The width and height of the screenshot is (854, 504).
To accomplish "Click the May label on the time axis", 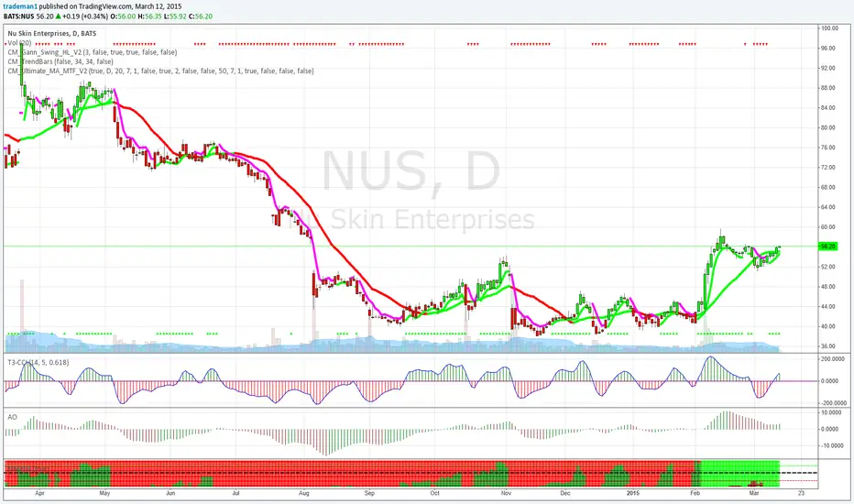I will tap(104, 493).
